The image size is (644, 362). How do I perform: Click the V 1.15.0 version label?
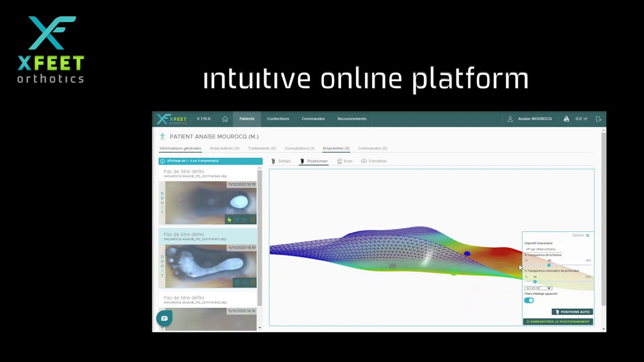(x=203, y=119)
